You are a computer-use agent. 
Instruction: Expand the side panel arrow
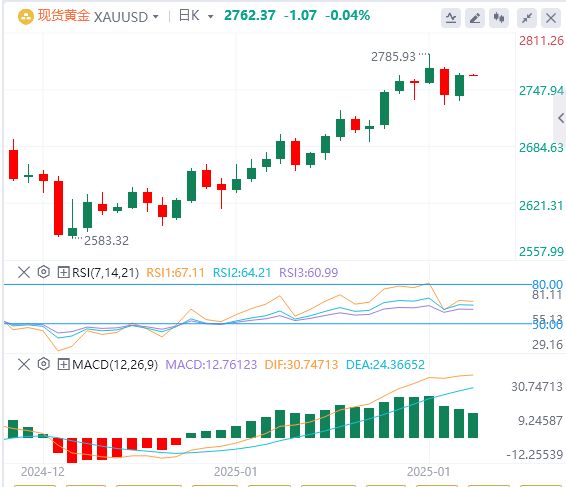tap(561, 118)
